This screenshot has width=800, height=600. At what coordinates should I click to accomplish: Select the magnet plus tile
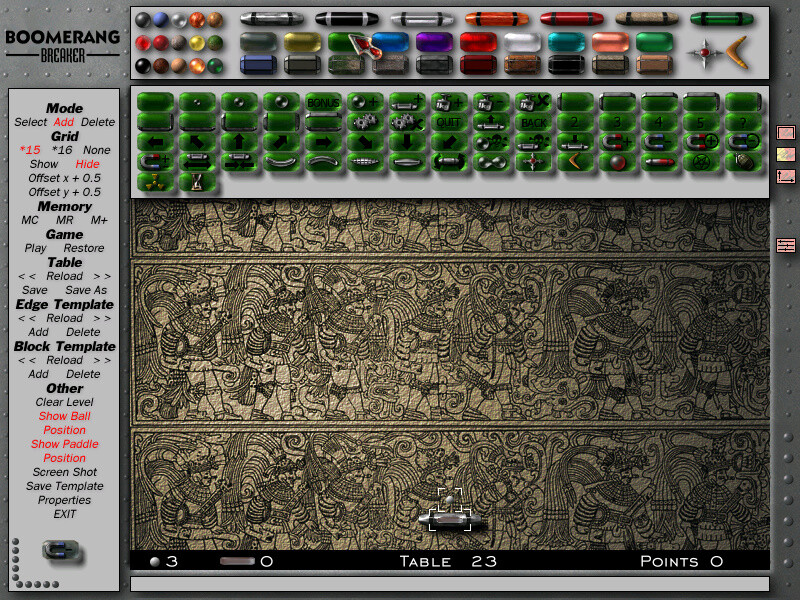point(616,142)
